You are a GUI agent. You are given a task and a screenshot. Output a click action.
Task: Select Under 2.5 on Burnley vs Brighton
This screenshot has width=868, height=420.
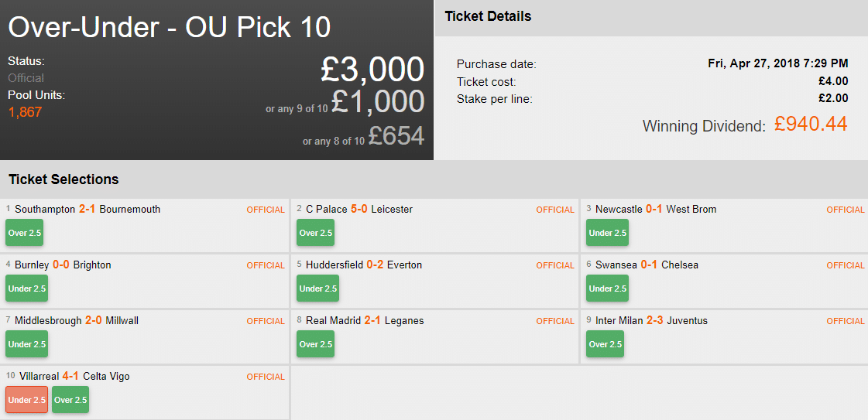click(26, 289)
